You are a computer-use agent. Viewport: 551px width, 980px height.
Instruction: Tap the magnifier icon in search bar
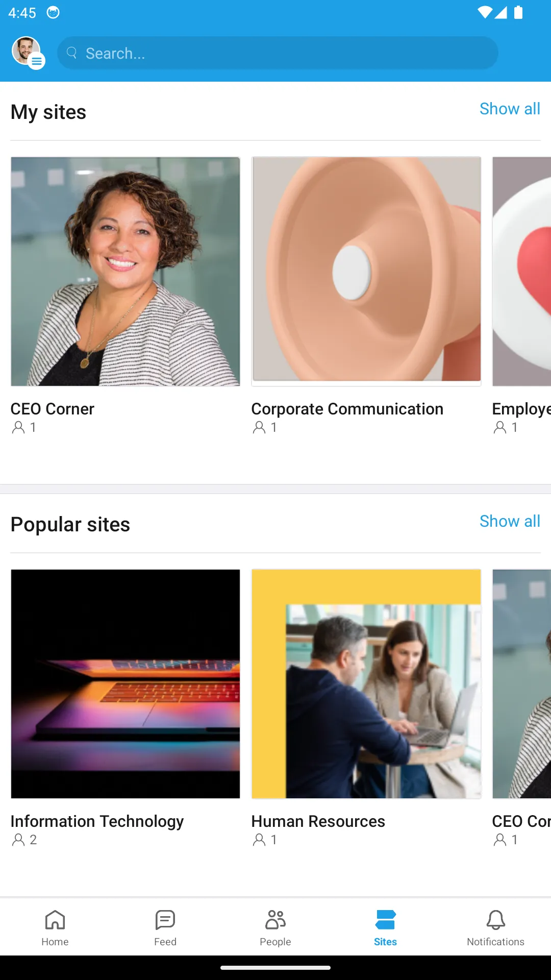72,53
